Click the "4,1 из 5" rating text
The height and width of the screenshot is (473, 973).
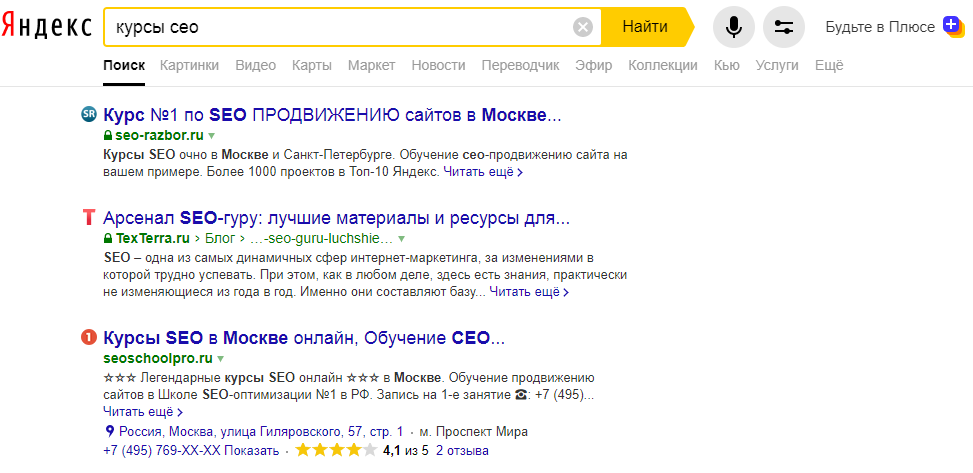click(x=406, y=451)
